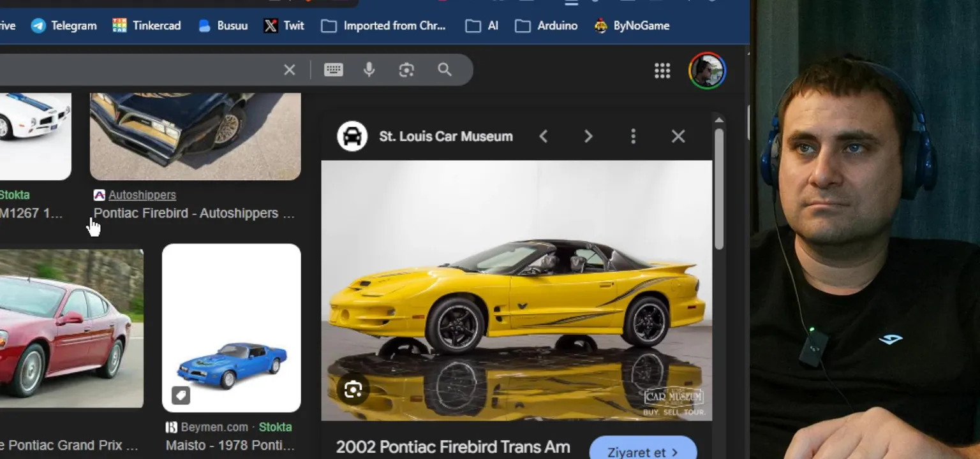Image resolution: width=980 pixels, height=459 pixels.
Task: Open the Pontiac Grand Prix result title
Action: [69, 445]
